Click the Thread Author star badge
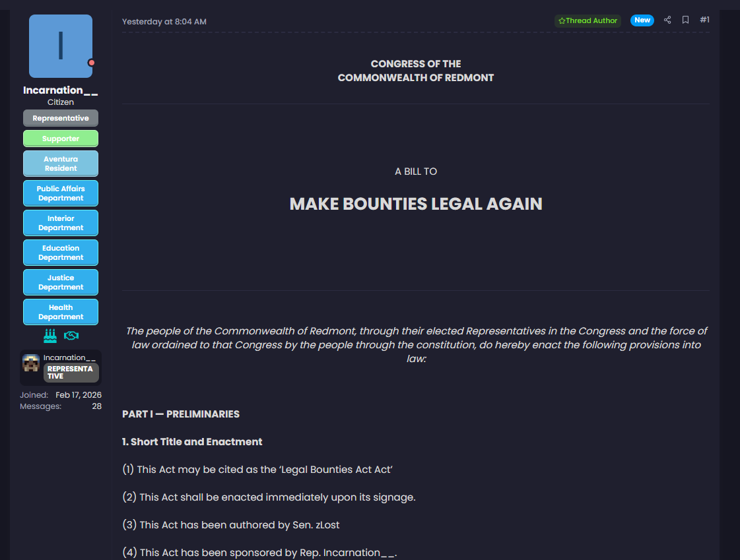 (x=588, y=20)
